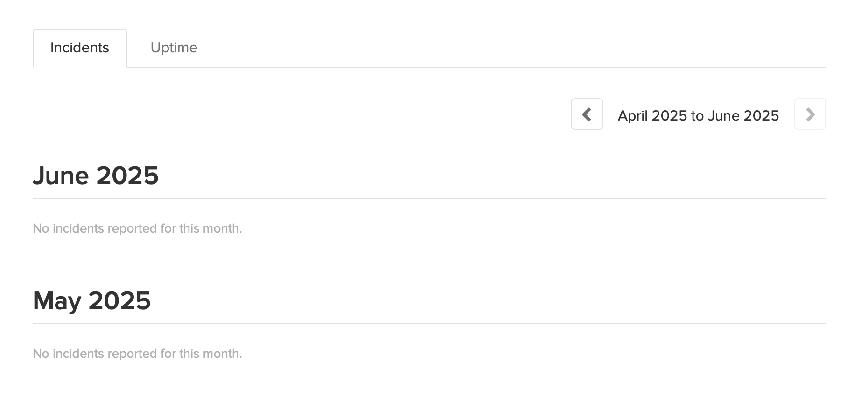Click June's no incidents reported message

pos(137,228)
